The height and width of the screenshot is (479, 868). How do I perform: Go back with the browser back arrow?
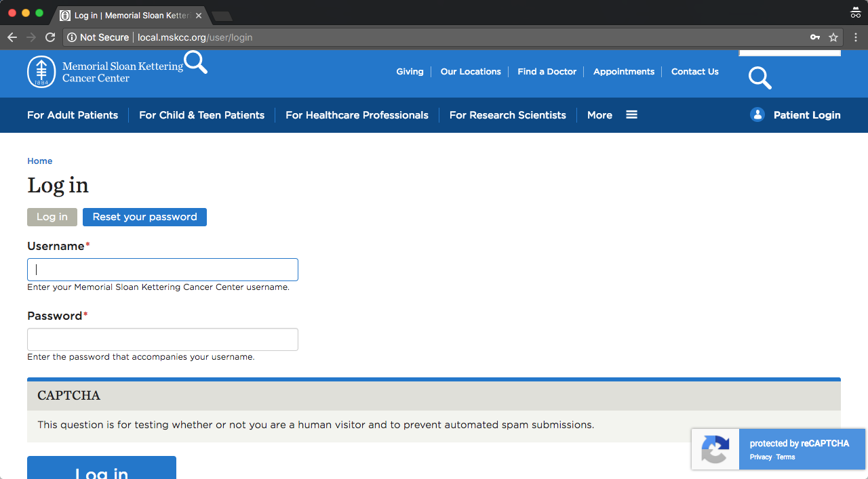[x=12, y=37]
